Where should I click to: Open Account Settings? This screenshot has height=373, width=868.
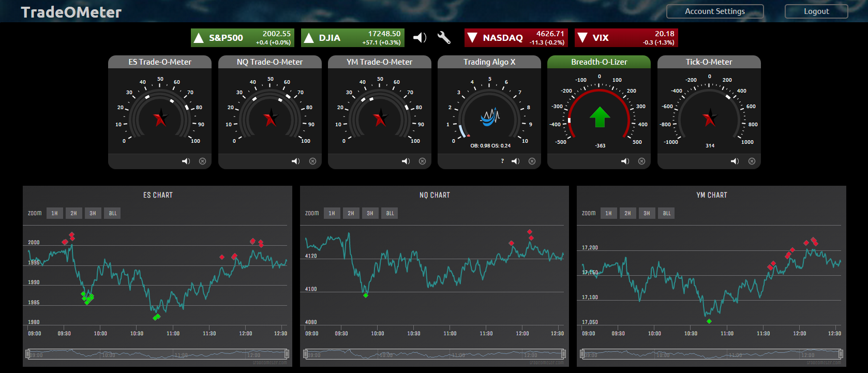point(714,11)
